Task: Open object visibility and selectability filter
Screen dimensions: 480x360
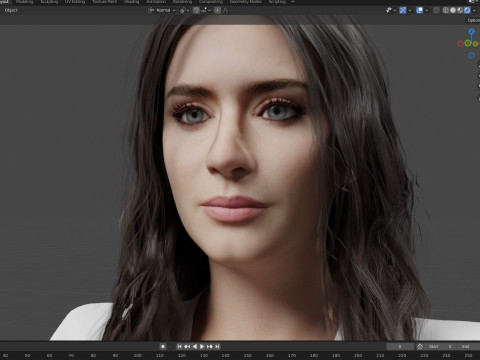Action: click(x=390, y=10)
